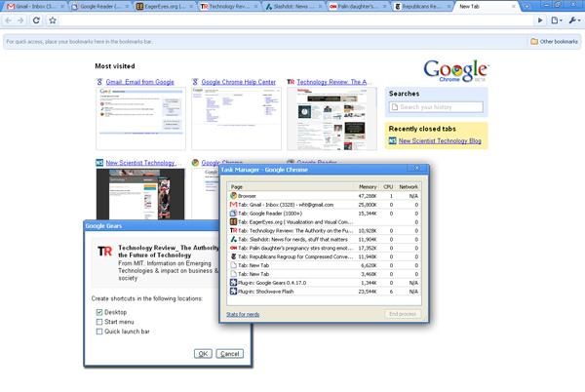Sort Task Manager by Memory column

368,186
